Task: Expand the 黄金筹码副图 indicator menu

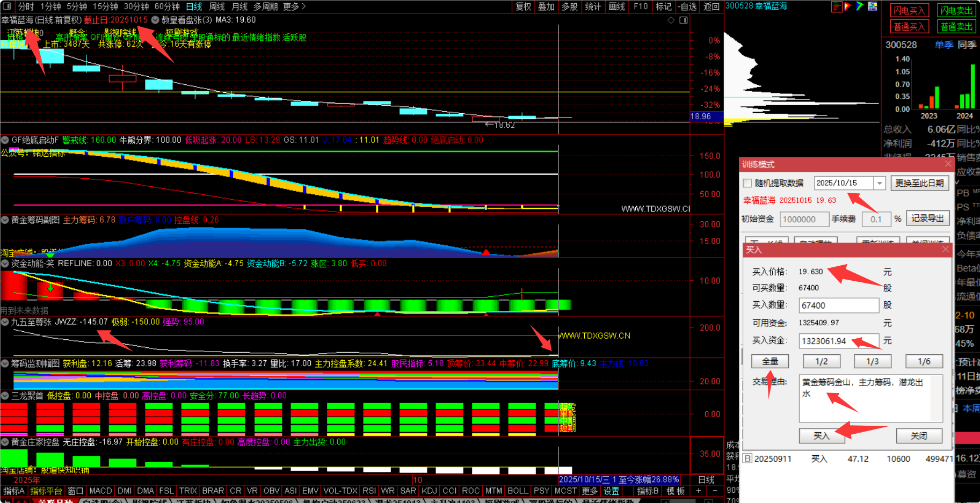Action: (x=5, y=220)
